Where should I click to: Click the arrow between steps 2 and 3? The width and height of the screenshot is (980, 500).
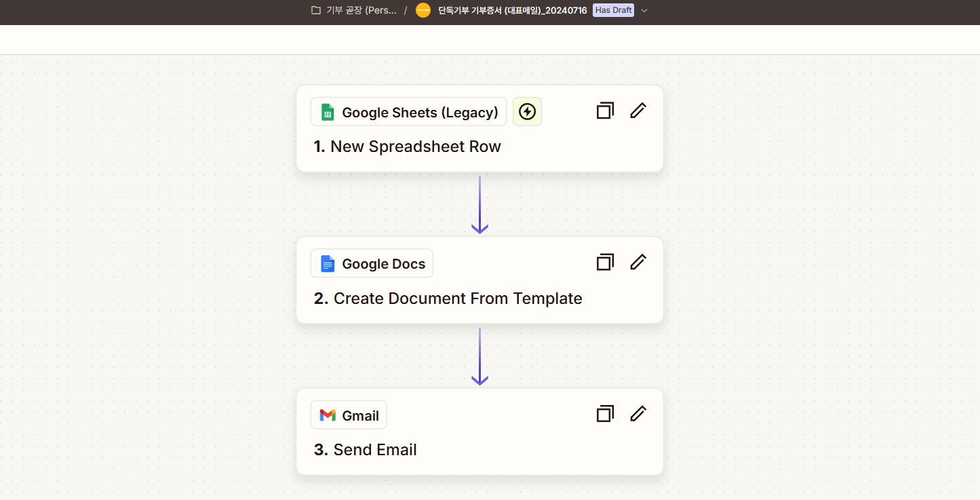(x=479, y=357)
